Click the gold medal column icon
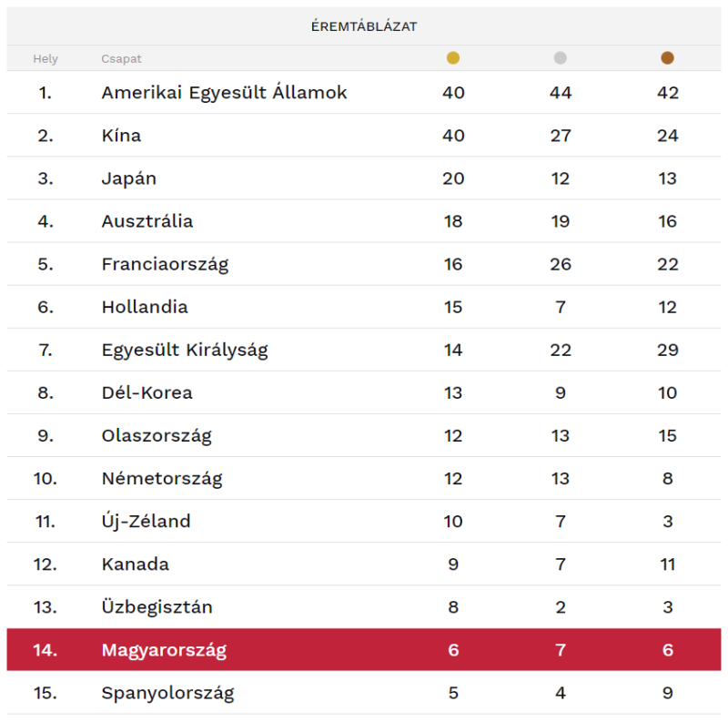 click(453, 58)
